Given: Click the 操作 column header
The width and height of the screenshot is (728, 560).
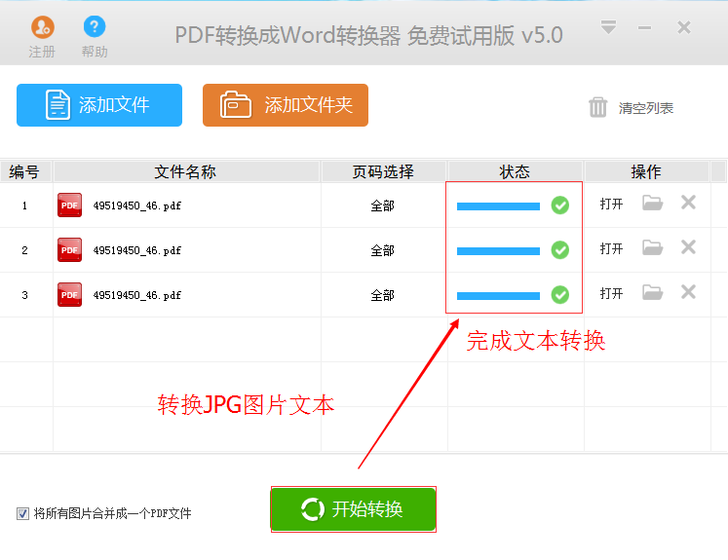Looking at the screenshot, I should click(646, 171).
